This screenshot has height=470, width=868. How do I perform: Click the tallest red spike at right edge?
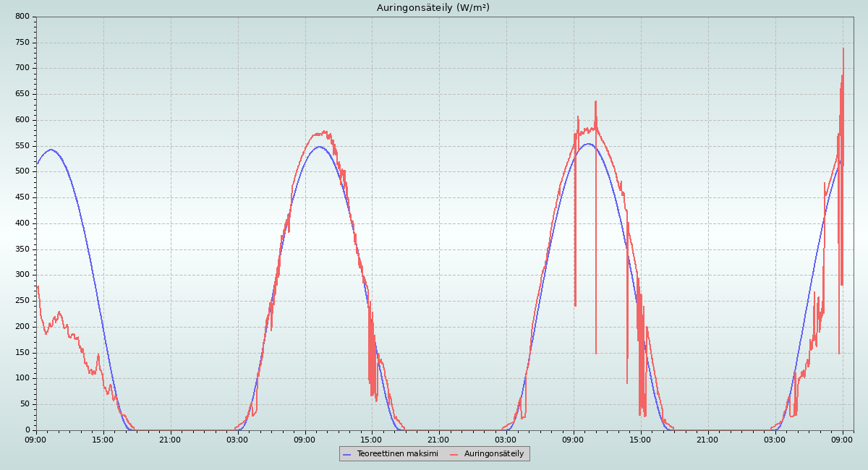843,49
